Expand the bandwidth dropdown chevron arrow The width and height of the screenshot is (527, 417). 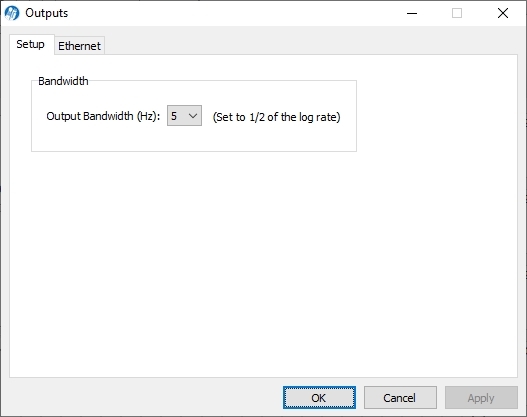pos(193,116)
